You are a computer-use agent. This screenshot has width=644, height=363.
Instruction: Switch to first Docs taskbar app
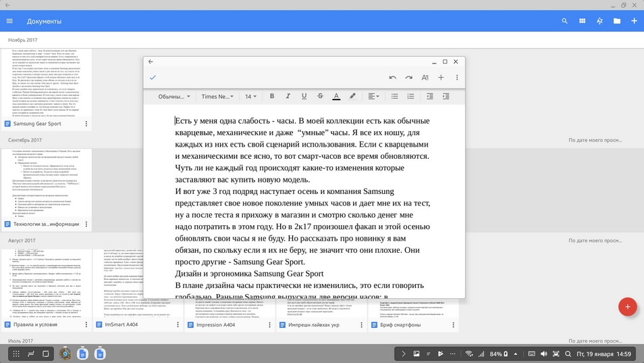pos(82,354)
